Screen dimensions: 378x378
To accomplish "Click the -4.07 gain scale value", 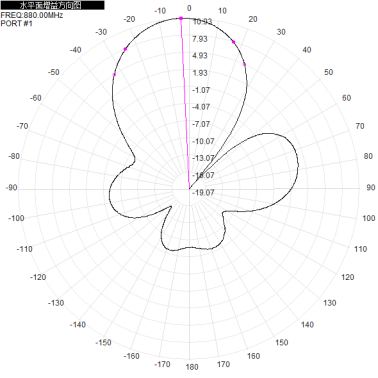I will pyautogui.click(x=201, y=107).
